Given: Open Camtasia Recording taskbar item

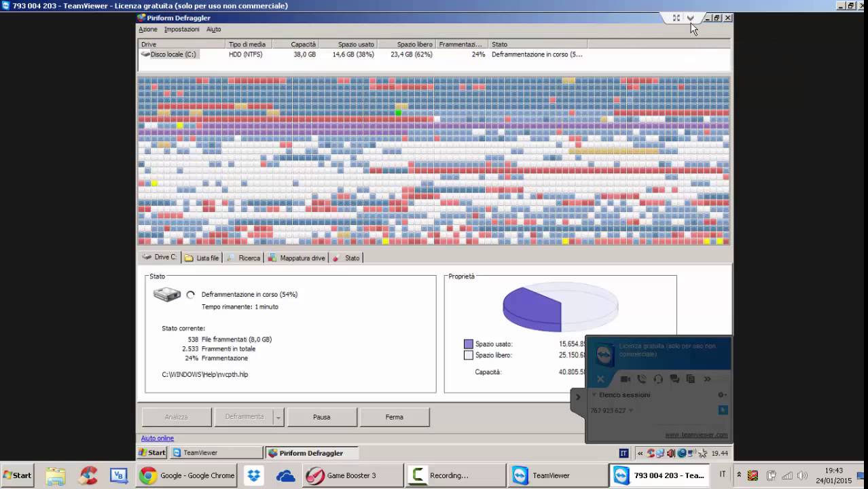Looking at the screenshot, I should coord(456,475).
